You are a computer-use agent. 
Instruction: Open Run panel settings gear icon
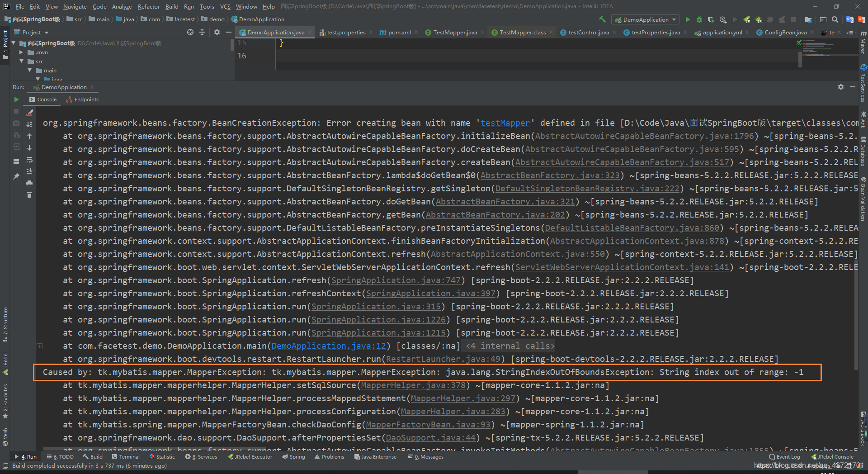tap(841, 87)
